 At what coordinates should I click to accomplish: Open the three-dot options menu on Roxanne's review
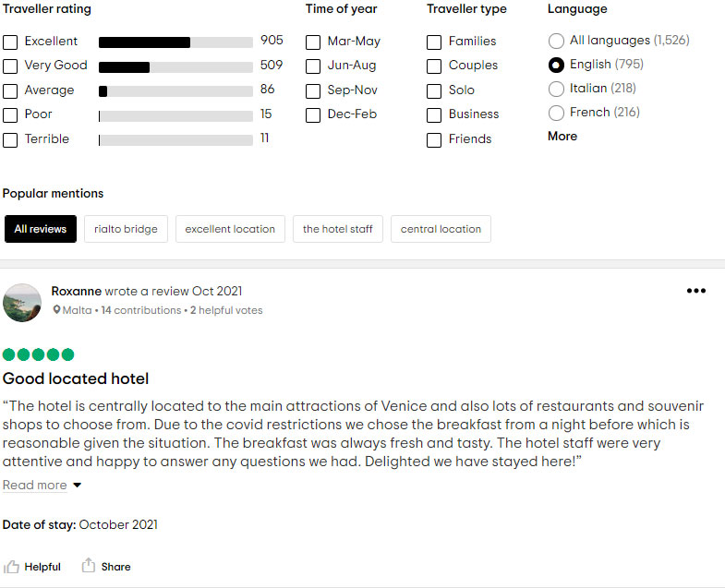pyautogui.click(x=695, y=291)
